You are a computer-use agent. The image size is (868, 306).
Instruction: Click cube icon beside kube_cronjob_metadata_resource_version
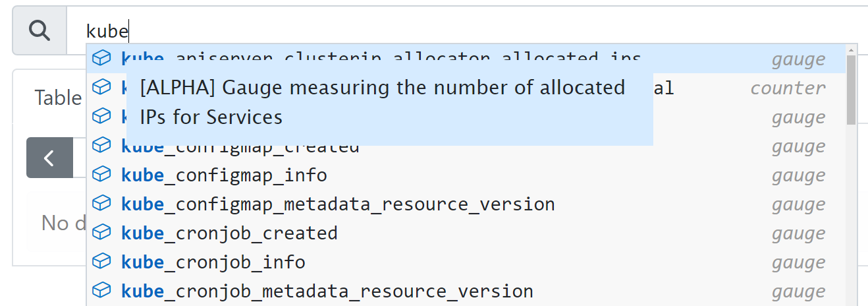click(101, 291)
